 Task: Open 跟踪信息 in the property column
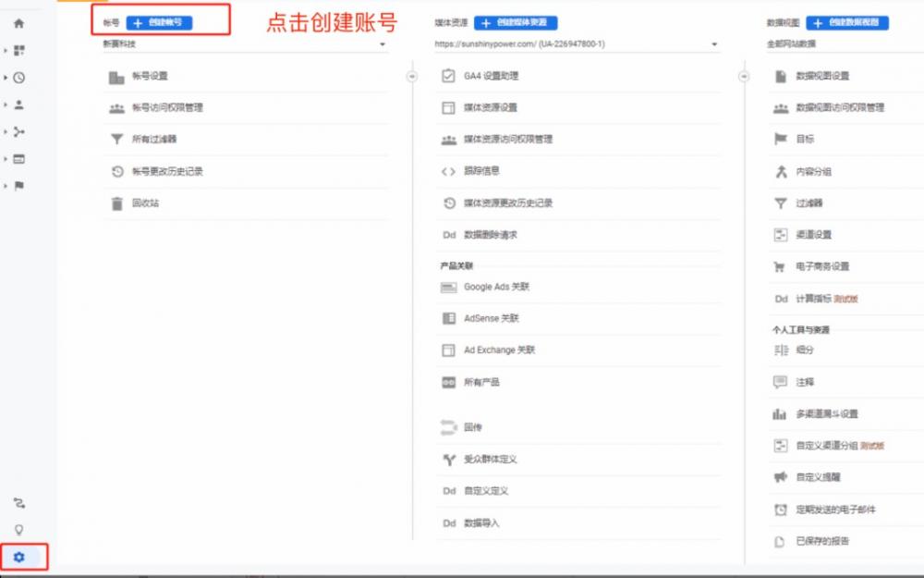coord(483,171)
